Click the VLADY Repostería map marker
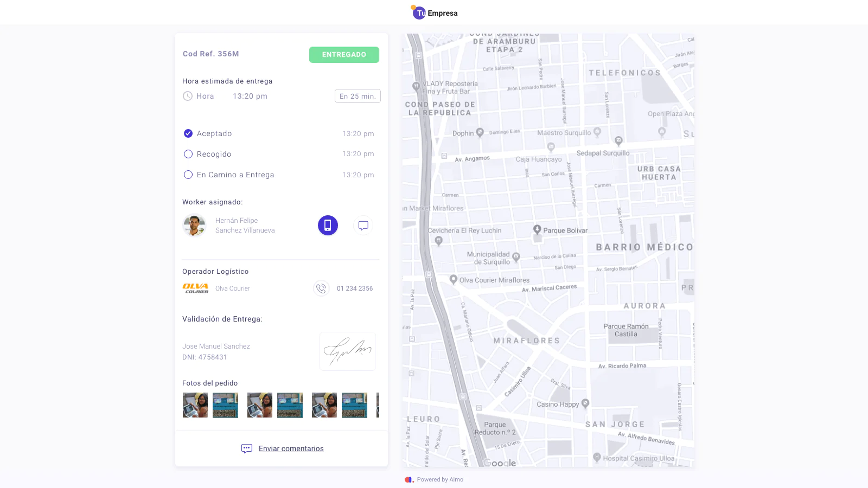868x488 pixels. [416, 86]
